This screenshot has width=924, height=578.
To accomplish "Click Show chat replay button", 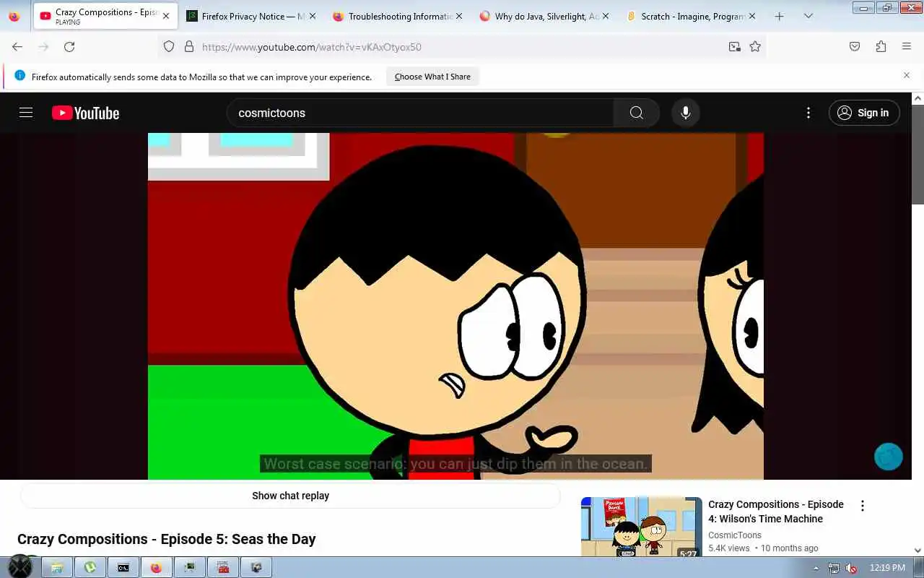I will [290, 496].
